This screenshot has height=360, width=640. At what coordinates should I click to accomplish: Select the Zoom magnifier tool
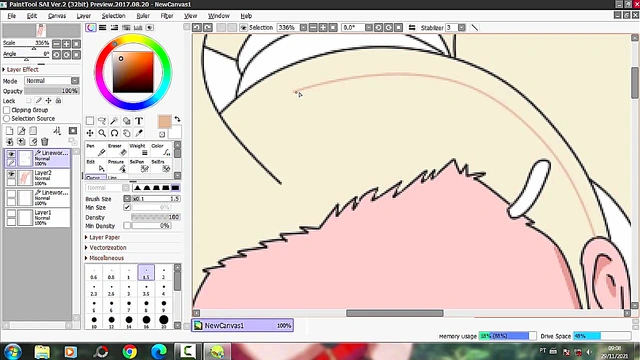coord(102,133)
